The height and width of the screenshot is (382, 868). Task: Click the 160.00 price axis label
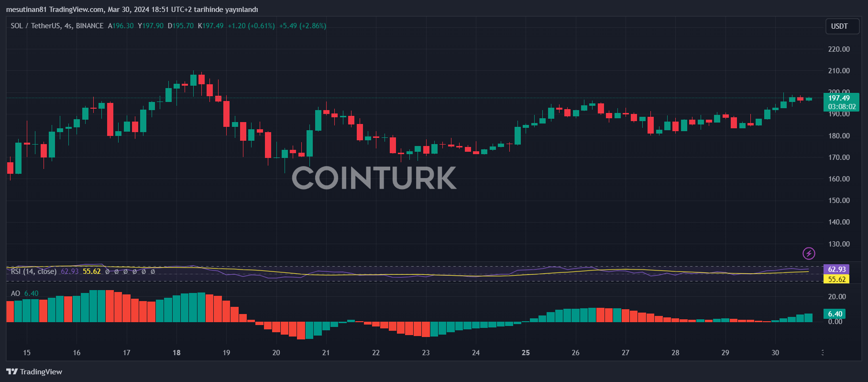click(x=839, y=179)
